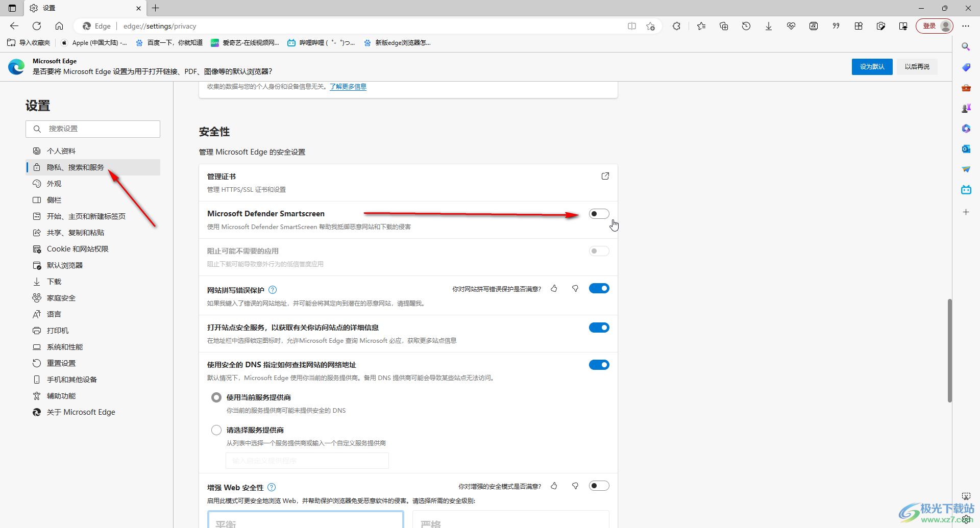The width and height of the screenshot is (980, 528).
Task: Open the citation quotes icon
Action: point(836,26)
